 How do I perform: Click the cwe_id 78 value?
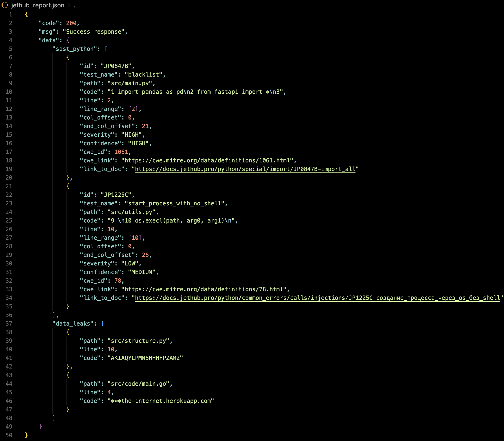point(118,281)
